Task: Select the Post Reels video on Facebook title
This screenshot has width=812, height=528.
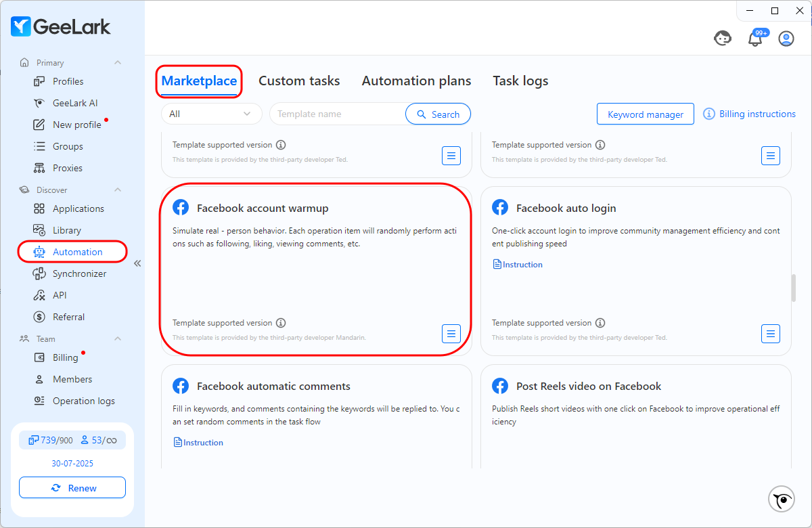Action: (589, 386)
